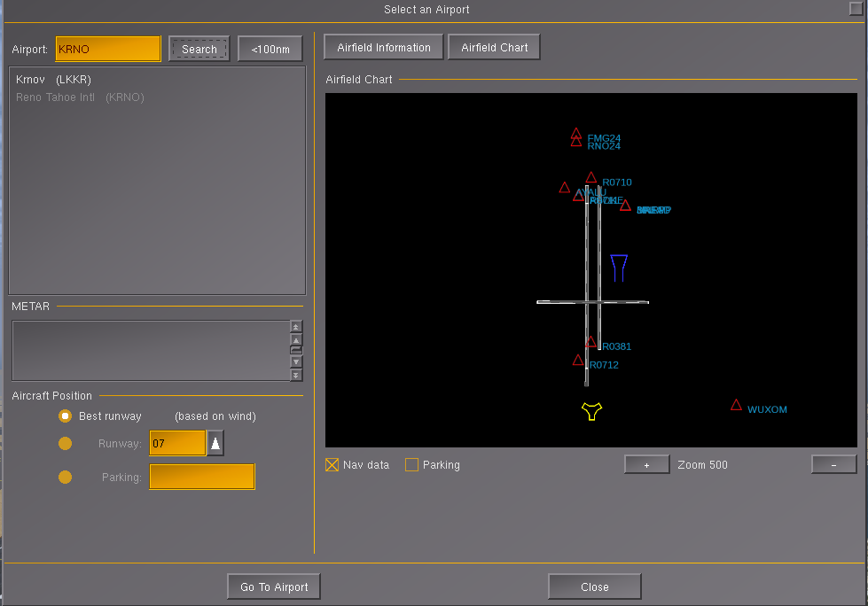Viewport: 868px width, 606px height.
Task: Select the Parking radio button
Action: [66, 477]
